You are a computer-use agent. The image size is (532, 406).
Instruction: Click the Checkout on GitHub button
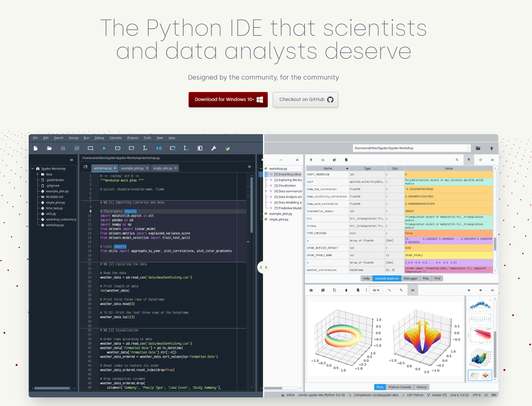tap(305, 99)
